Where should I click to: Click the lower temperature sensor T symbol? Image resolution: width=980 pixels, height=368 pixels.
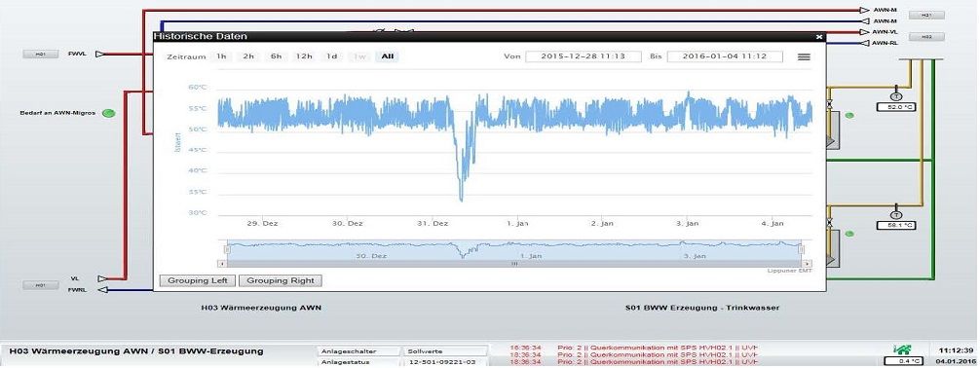[896, 215]
